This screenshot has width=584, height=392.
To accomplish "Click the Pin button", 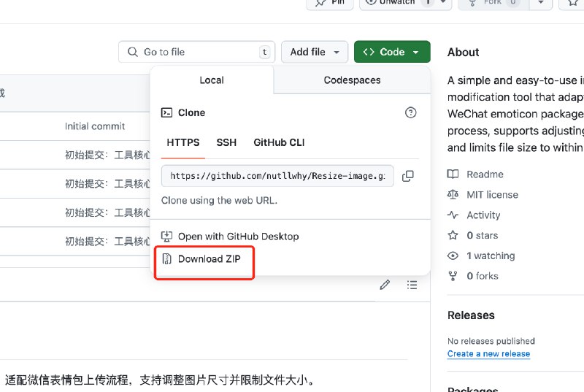I will click(330, 3).
